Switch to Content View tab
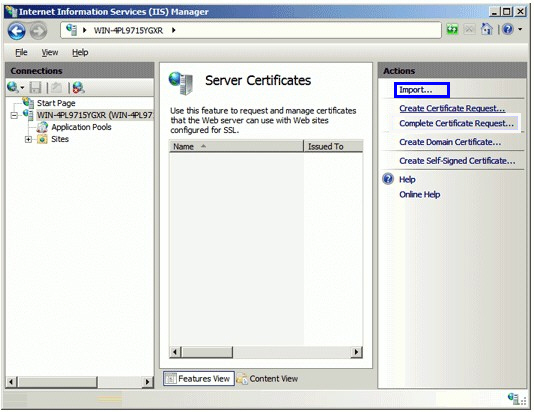 click(267, 379)
